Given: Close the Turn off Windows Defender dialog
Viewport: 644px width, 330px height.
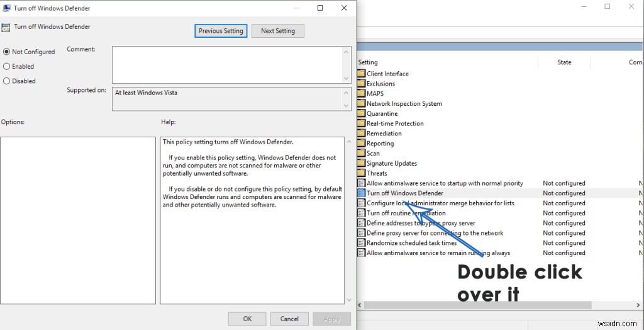Looking at the screenshot, I should (x=344, y=8).
